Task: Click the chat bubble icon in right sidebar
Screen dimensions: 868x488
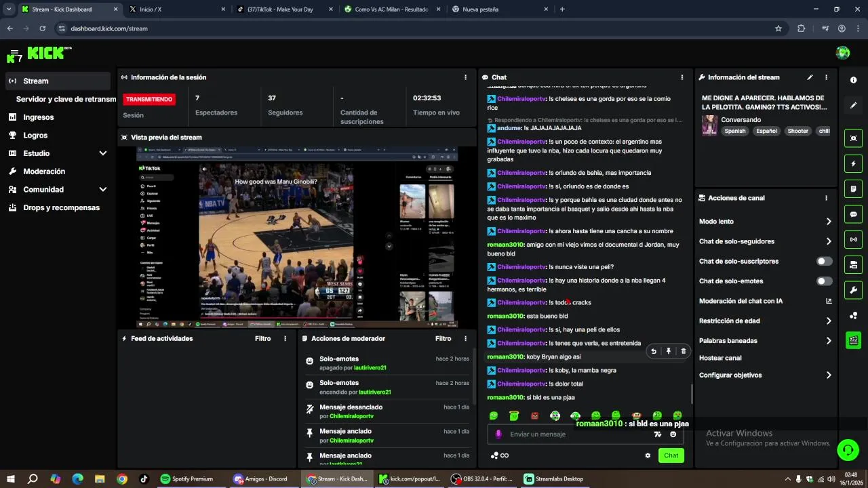Action: (853, 214)
